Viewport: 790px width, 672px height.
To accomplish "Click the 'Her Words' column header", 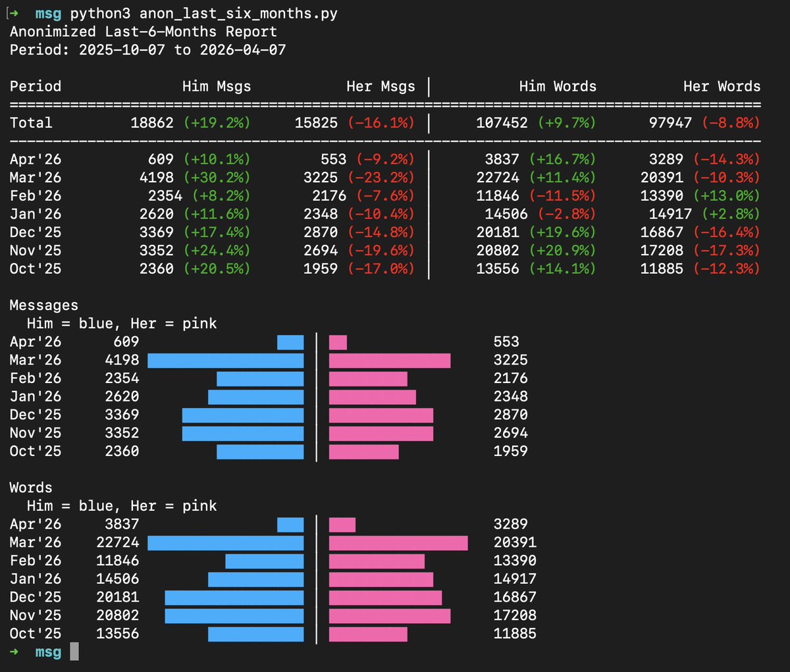I will click(x=722, y=86).
